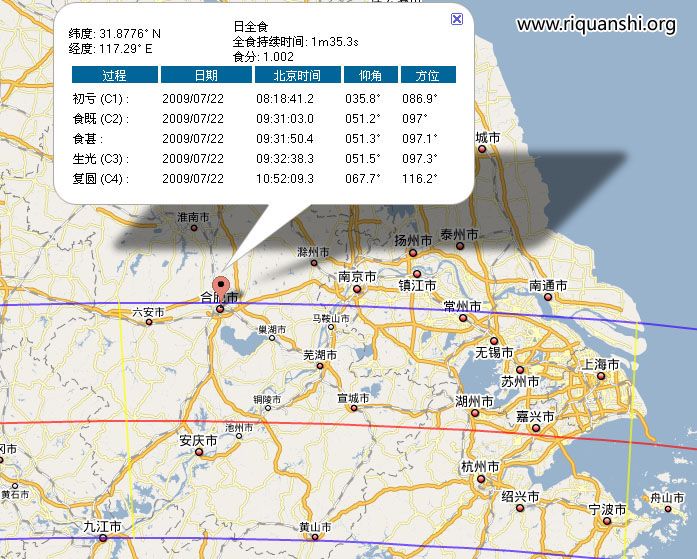Click time value 09:32:38.3
Screen dimensions: 697x559
coord(284,159)
